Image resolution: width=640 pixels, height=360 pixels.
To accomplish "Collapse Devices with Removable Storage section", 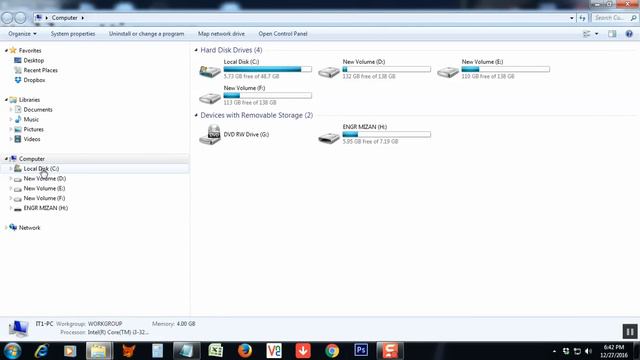I will [196, 116].
